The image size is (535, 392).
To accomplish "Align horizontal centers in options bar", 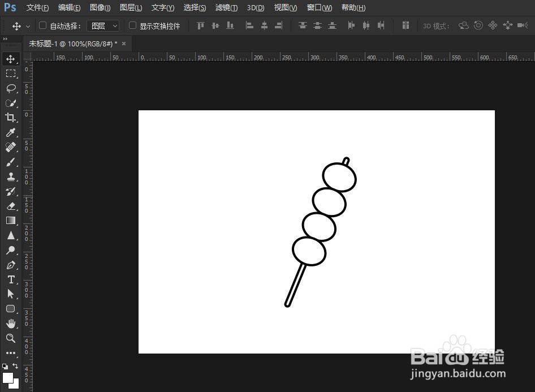I will 264,25.
